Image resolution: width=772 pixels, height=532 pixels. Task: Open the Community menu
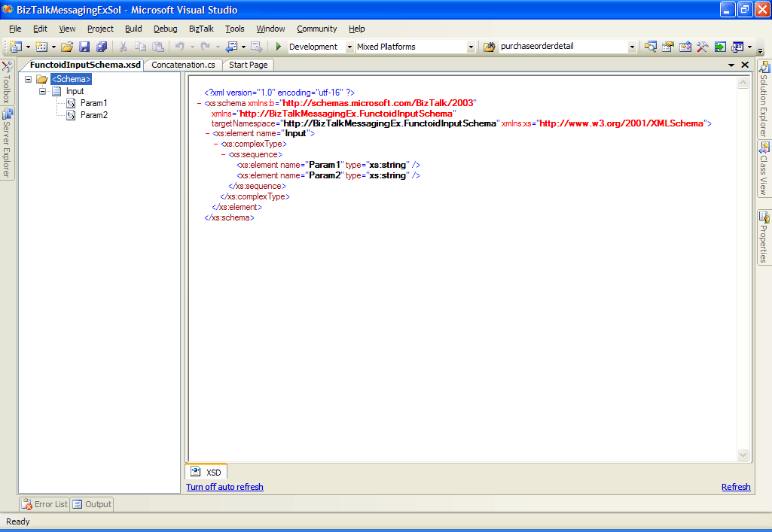317,29
